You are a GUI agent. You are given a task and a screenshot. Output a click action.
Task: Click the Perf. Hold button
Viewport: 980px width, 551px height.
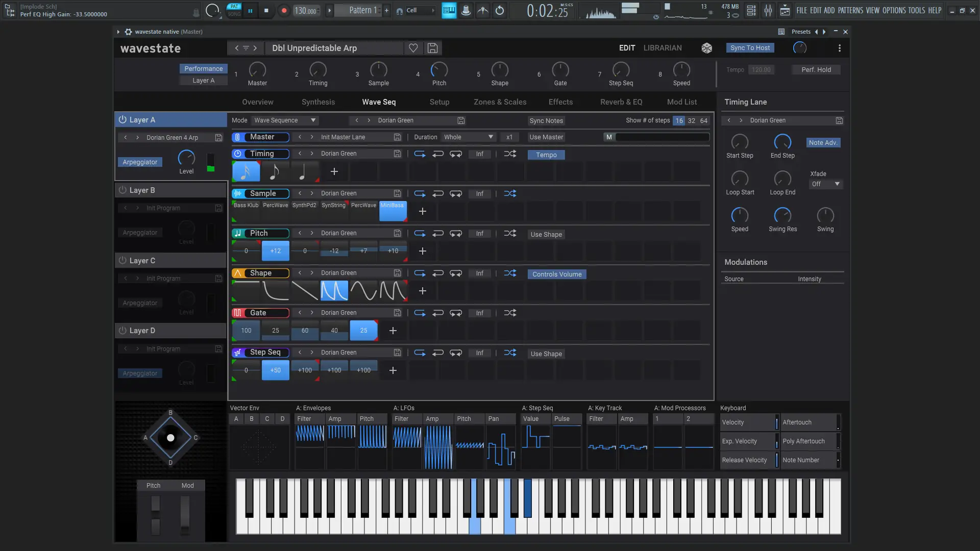(816, 70)
